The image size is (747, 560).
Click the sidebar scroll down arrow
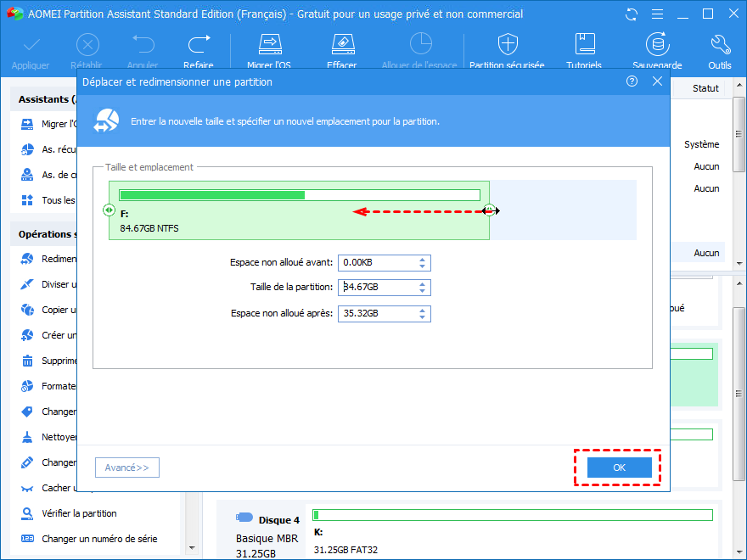point(192,548)
